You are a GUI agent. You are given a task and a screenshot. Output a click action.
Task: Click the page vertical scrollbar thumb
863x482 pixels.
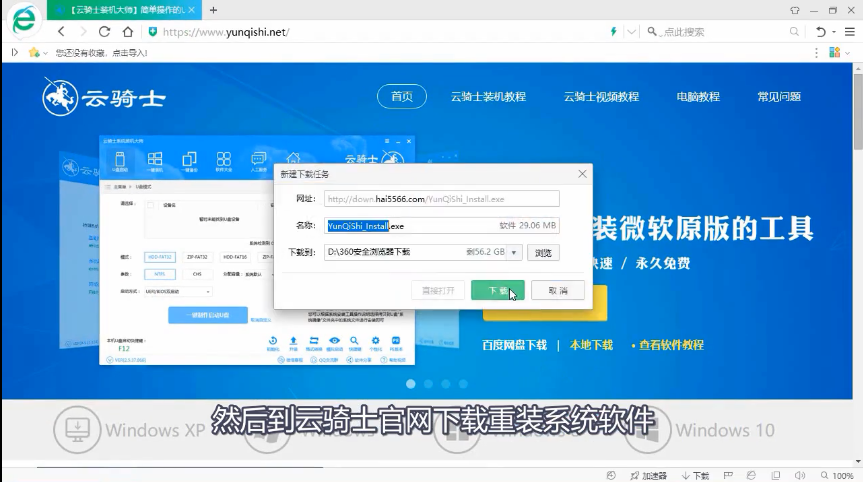(858, 110)
